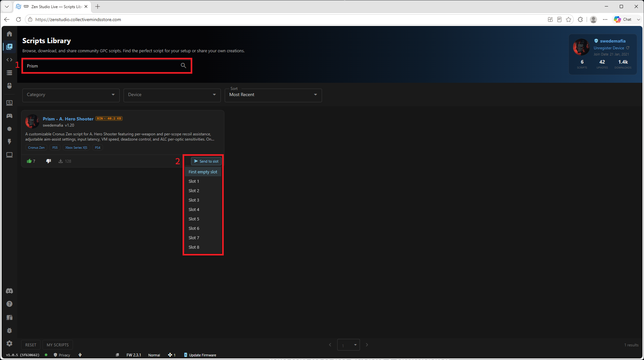Open the Sort Most Recent dropdown
This screenshot has height=360, width=644.
tap(273, 95)
